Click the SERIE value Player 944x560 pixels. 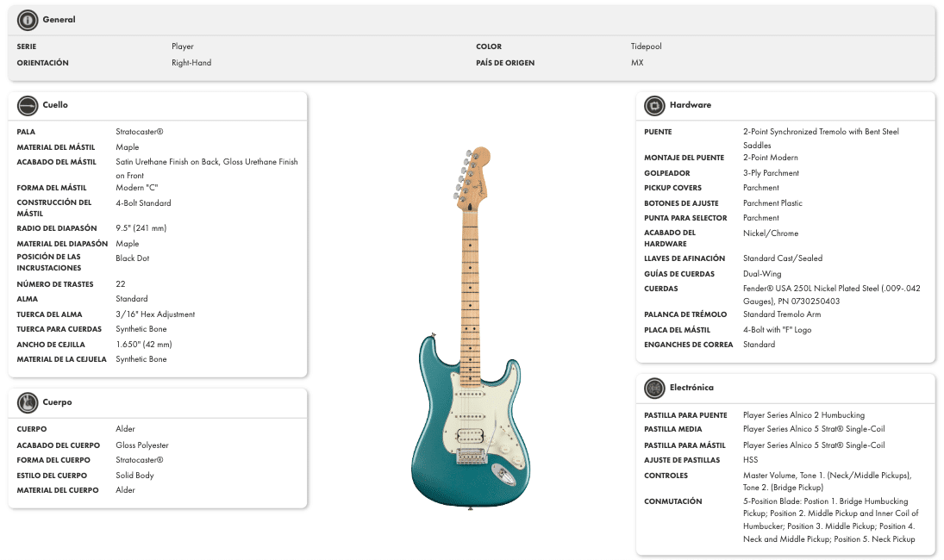[183, 47]
